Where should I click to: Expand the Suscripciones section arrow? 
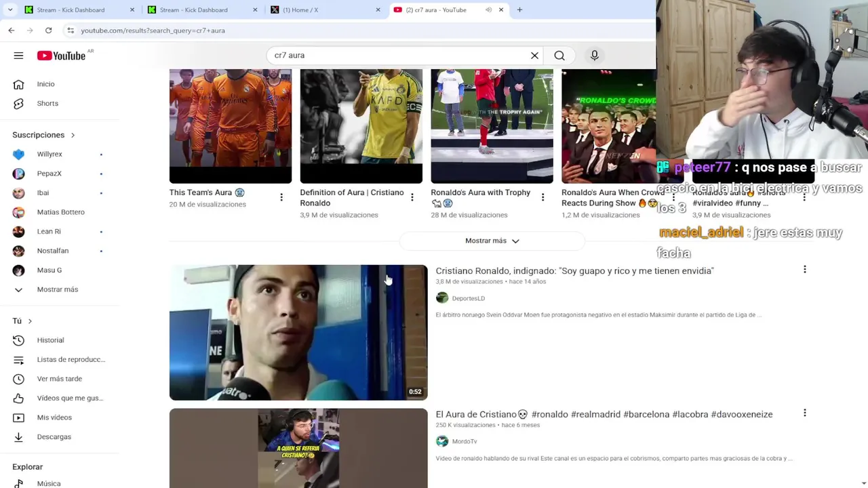pos(73,135)
